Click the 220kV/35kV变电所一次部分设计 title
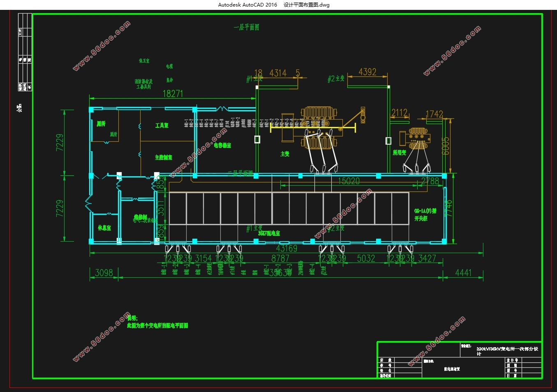 click(507, 351)
